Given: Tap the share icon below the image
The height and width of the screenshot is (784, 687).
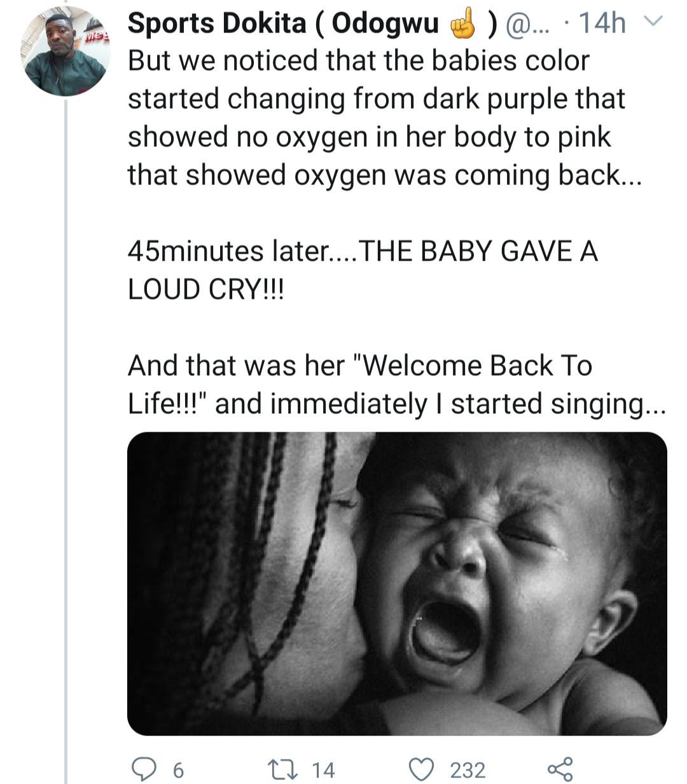Looking at the screenshot, I should [x=560, y=769].
